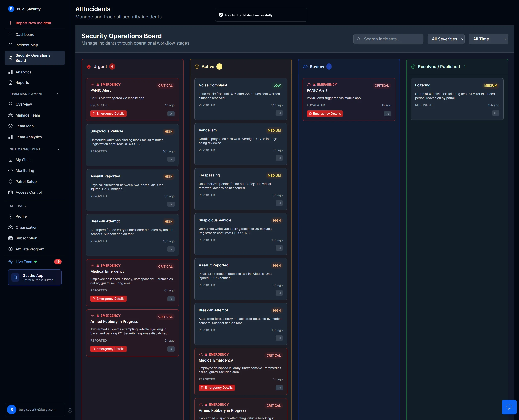Open Emergency Details on the Medical Emergency card
Viewport: 519px width, 420px height.
(x=108, y=299)
